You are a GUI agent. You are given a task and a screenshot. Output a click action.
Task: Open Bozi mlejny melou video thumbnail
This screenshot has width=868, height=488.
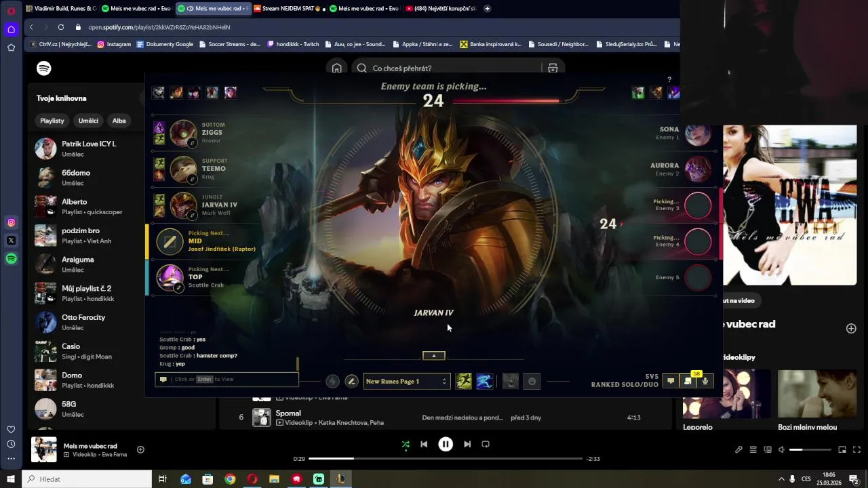coord(817,392)
